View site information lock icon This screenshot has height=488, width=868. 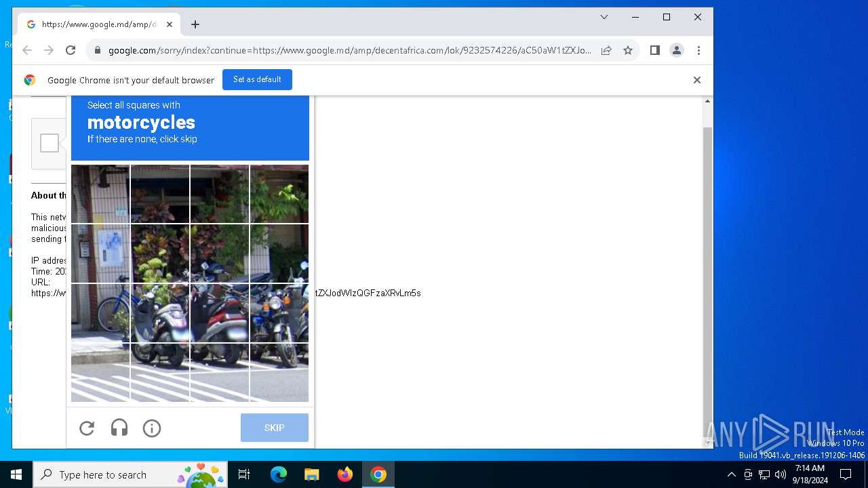point(98,50)
